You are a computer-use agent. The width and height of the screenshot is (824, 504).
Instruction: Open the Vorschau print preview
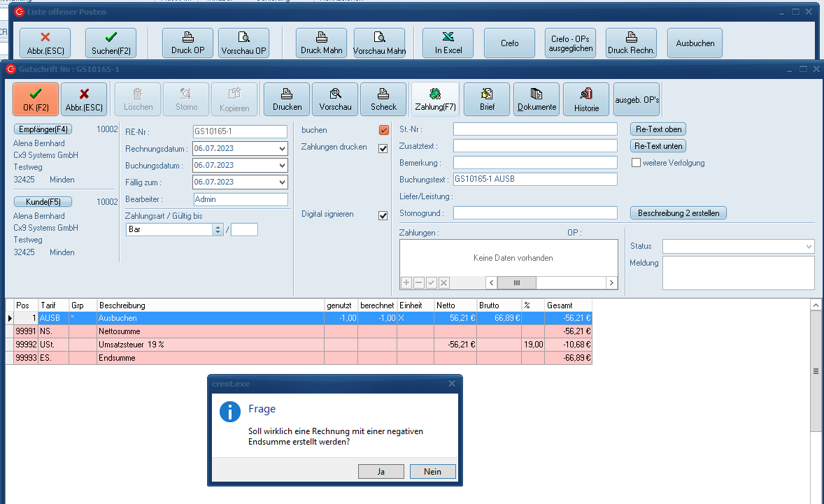point(335,99)
